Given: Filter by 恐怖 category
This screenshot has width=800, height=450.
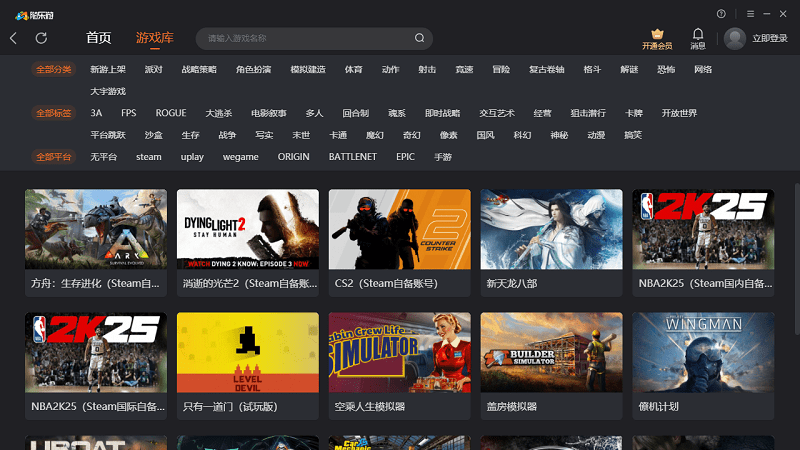Looking at the screenshot, I should [x=666, y=69].
